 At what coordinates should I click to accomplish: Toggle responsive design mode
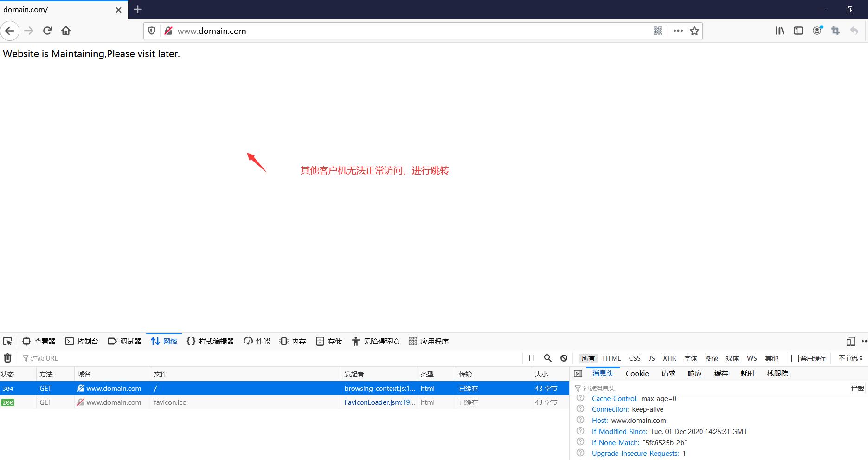click(x=850, y=341)
